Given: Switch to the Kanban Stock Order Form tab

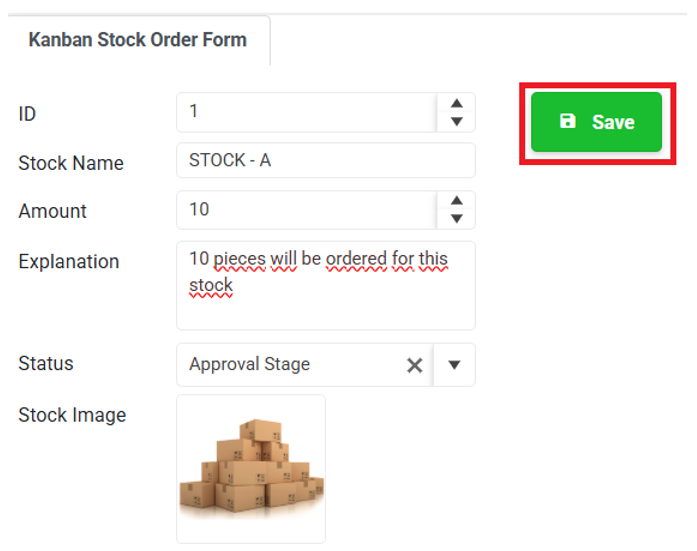Looking at the screenshot, I should 138,40.
